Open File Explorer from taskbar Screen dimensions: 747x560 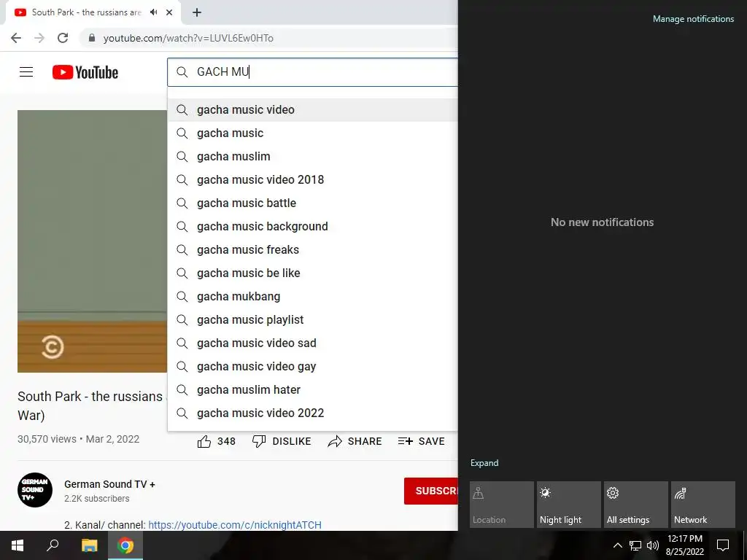pyautogui.click(x=89, y=545)
